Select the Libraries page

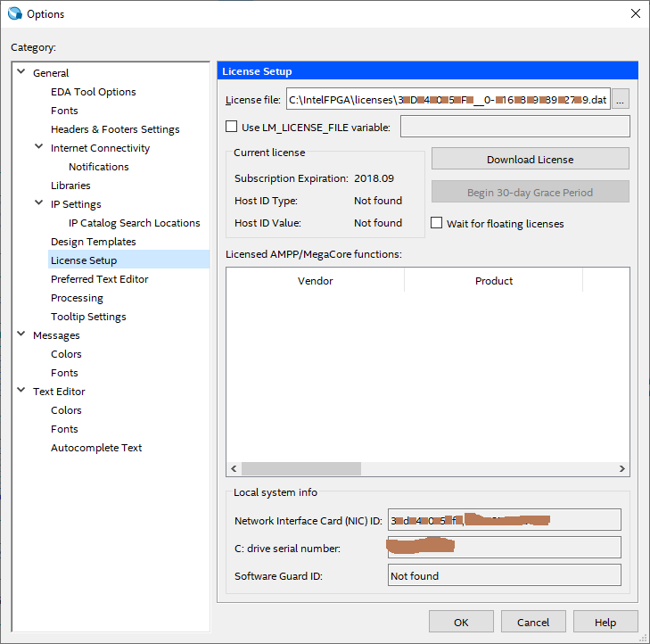[x=70, y=186]
